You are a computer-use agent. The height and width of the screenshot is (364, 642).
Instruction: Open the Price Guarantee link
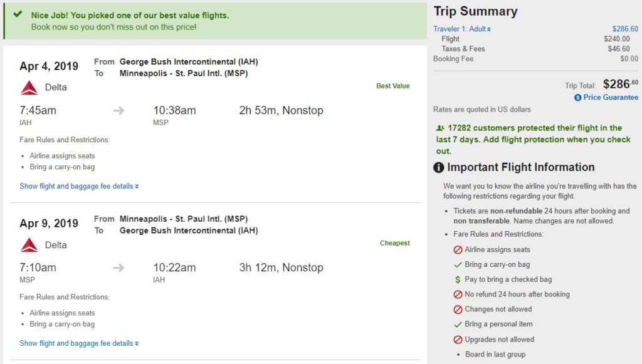point(610,98)
